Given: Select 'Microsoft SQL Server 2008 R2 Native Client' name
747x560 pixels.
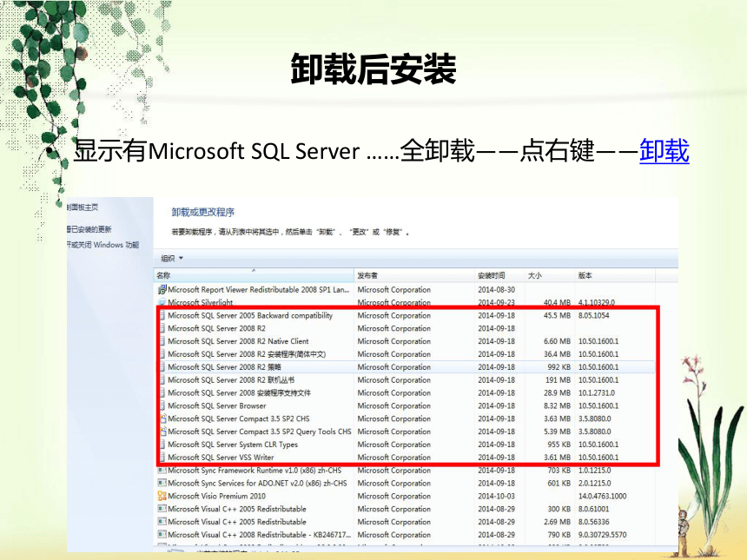Looking at the screenshot, I should 238,341.
